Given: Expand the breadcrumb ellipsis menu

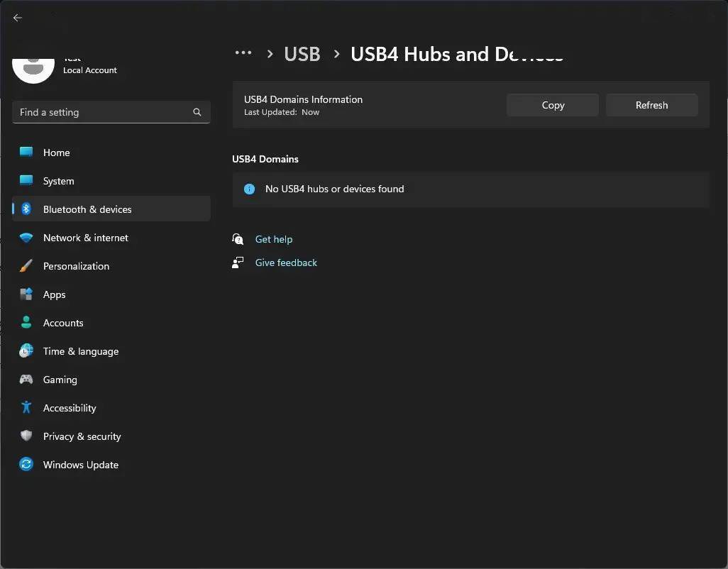Looking at the screenshot, I should pyautogui.click(x=243, y=53).
